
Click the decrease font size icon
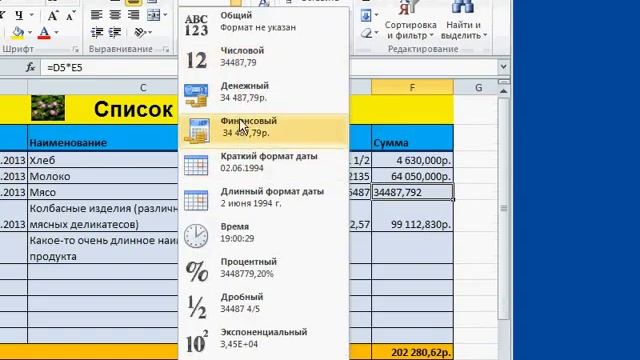pos(70,16)
